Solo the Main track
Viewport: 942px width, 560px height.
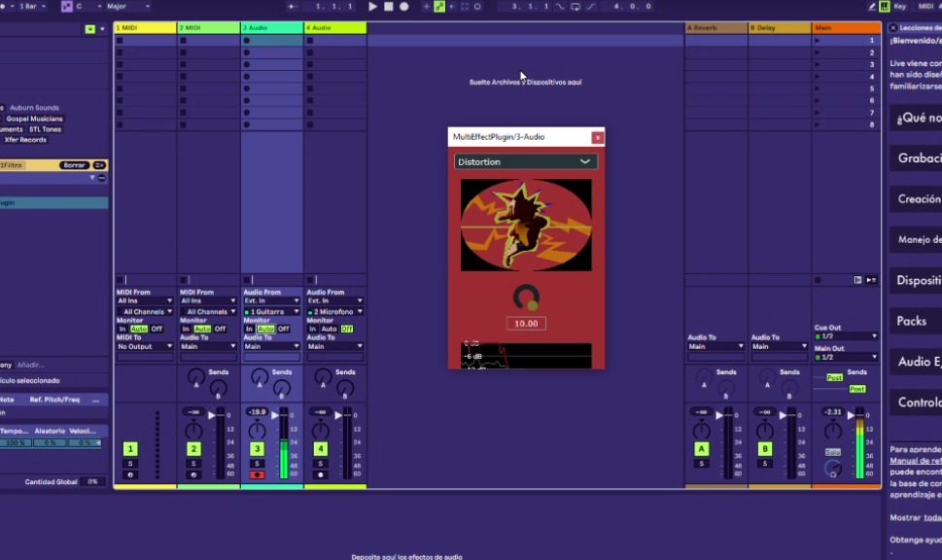(x=832, y=452)
